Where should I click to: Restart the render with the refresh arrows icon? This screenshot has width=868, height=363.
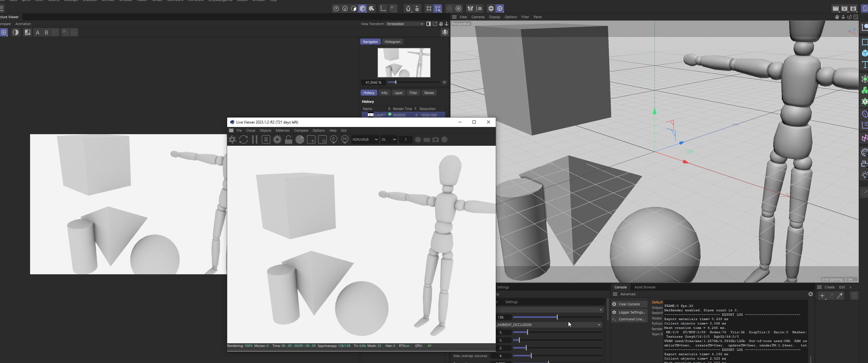243,139
